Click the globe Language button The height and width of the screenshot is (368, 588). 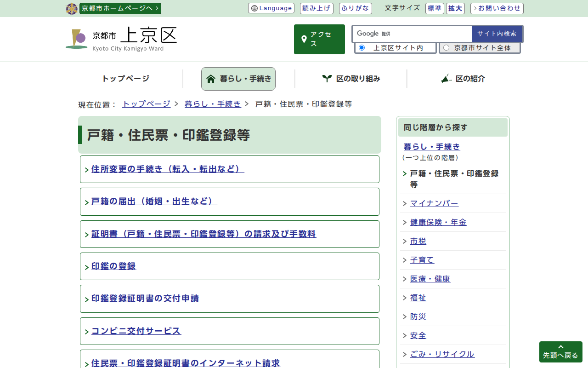click(x=271, y=8)
